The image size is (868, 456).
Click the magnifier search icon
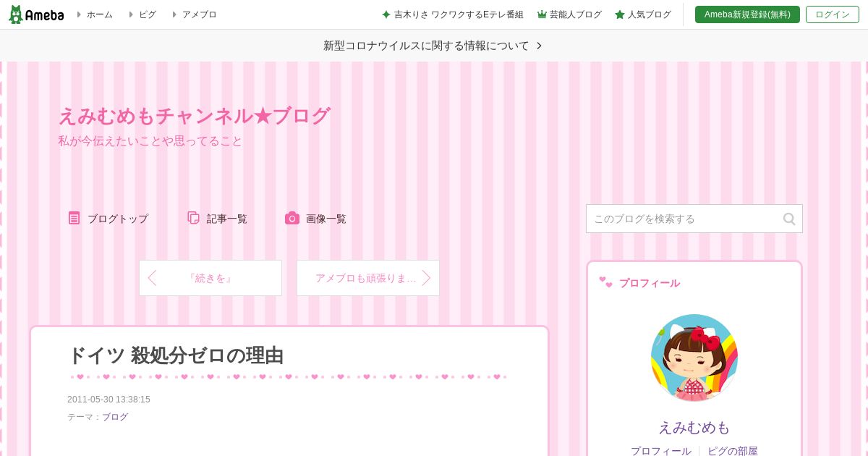[789, 219]
